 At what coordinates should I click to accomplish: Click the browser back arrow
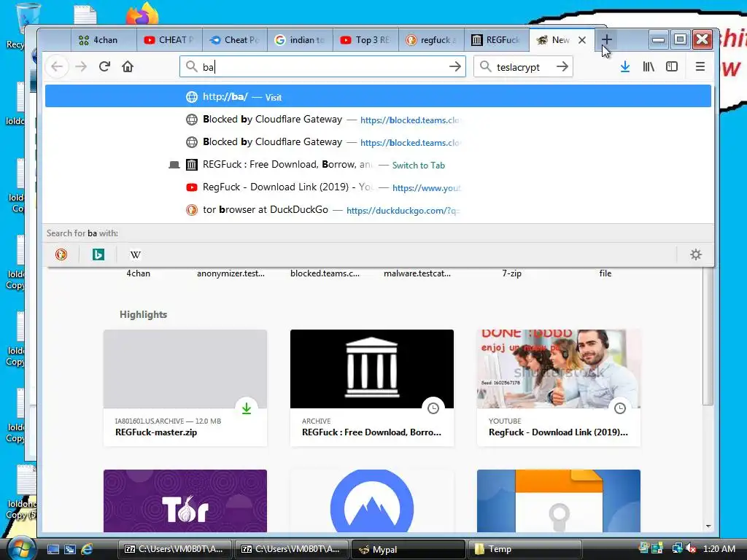point(57,66)
